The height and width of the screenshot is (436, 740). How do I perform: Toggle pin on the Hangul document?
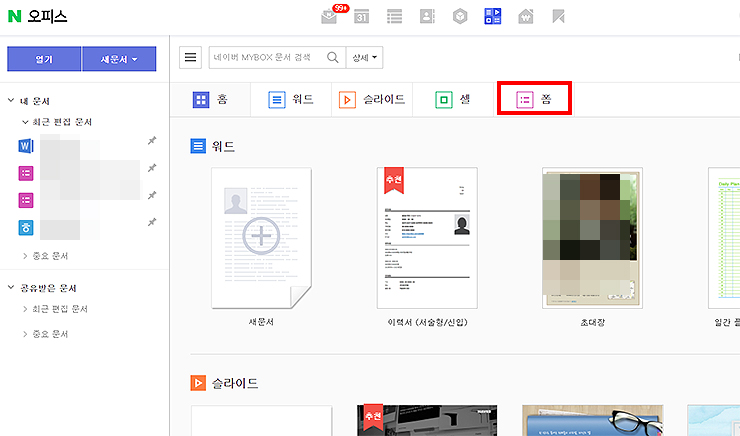152,222
